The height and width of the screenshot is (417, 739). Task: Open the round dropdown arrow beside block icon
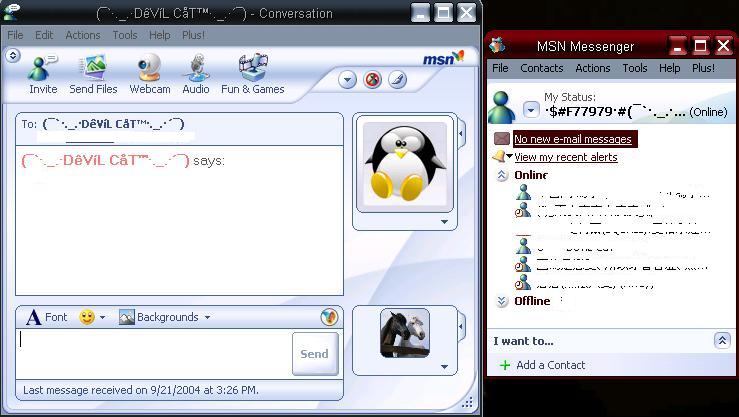tap(347, 80)
